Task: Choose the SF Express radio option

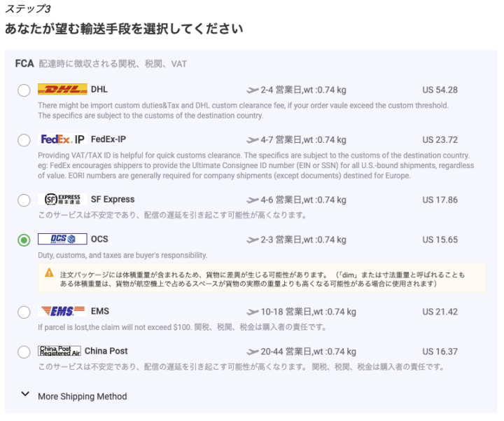Action: click(x=24, y=200)
